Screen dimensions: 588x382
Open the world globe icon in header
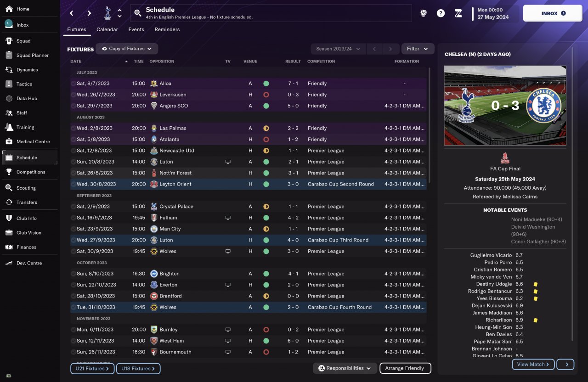424,13
